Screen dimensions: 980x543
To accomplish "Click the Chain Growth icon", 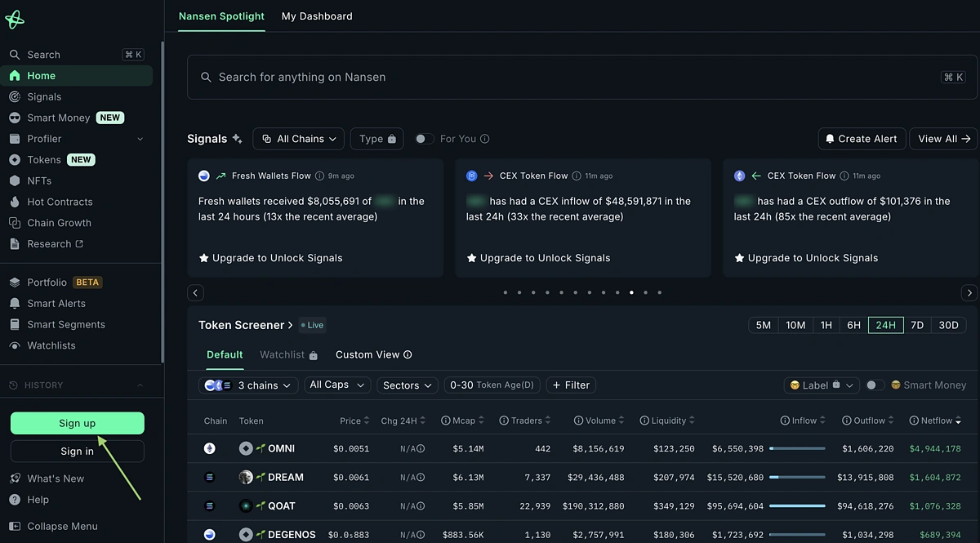I will click(x=15, y=223).
